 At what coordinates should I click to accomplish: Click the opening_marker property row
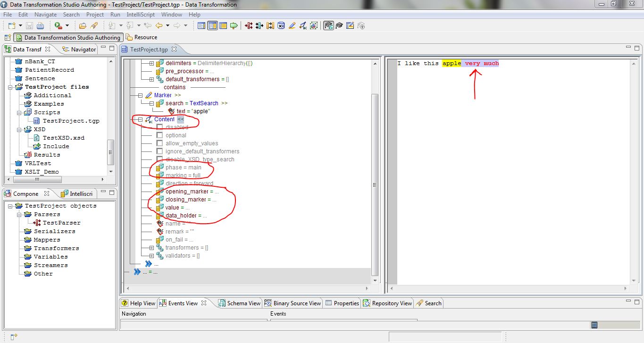click(188, 192)
